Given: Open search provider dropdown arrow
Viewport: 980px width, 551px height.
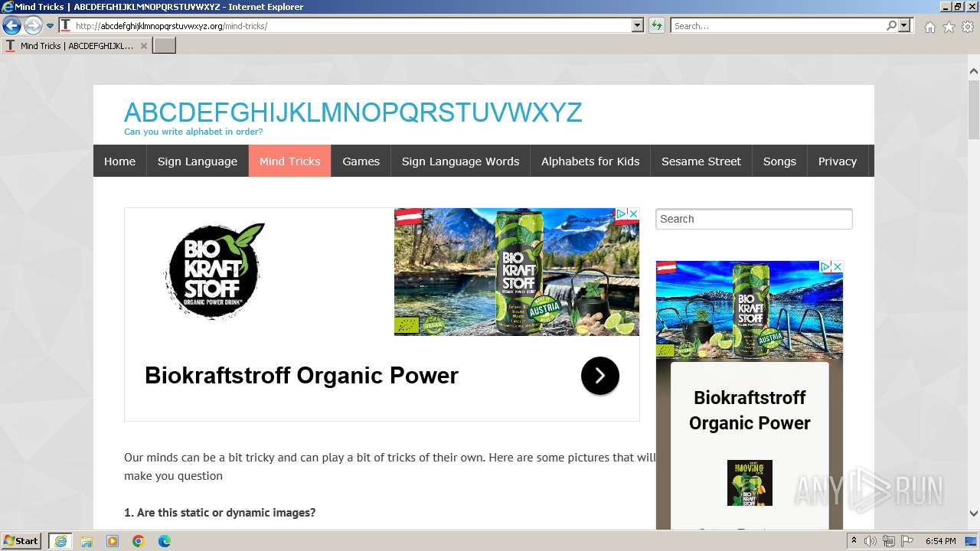Looking at the screenshot, I should click(904, 25).
